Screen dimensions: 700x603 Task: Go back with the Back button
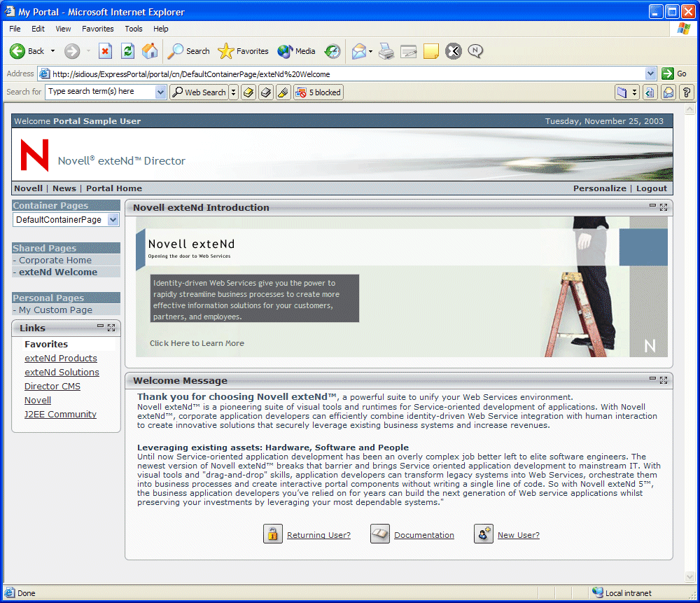click(27, 51)
